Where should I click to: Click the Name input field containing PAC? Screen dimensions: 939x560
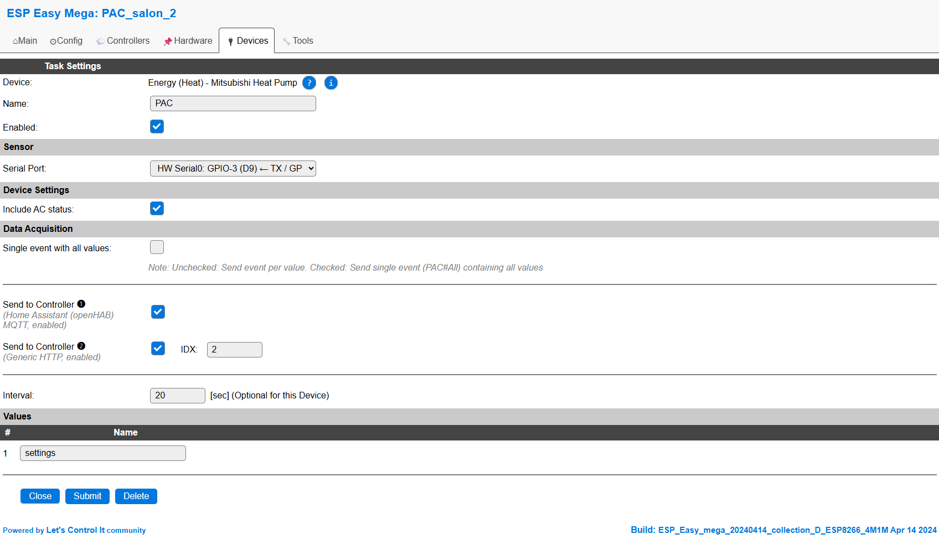(233, 103)
